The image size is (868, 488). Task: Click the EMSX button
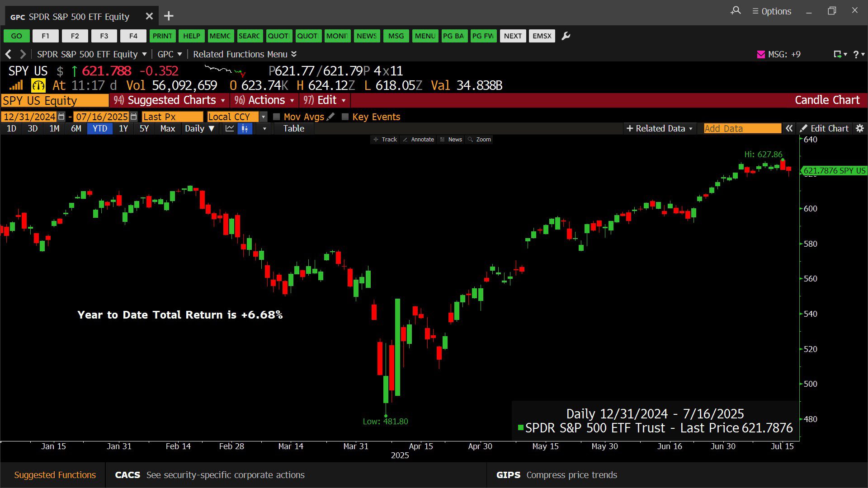[542, 36]
